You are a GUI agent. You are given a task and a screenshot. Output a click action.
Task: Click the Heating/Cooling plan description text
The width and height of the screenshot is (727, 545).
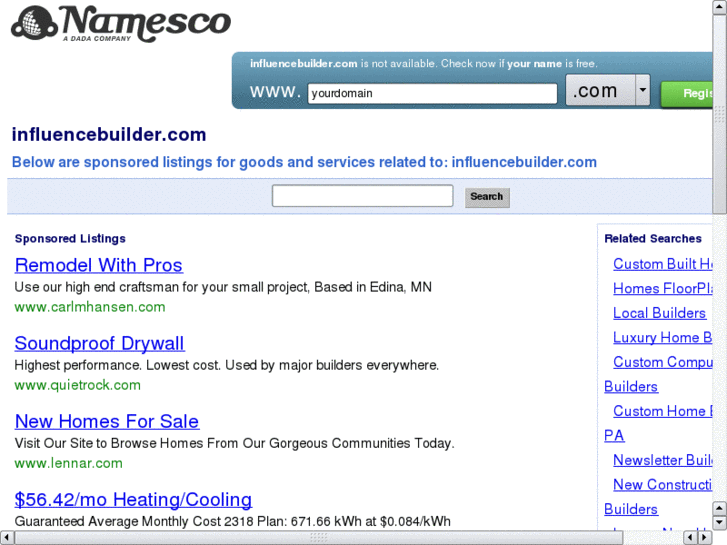[233, 521]
